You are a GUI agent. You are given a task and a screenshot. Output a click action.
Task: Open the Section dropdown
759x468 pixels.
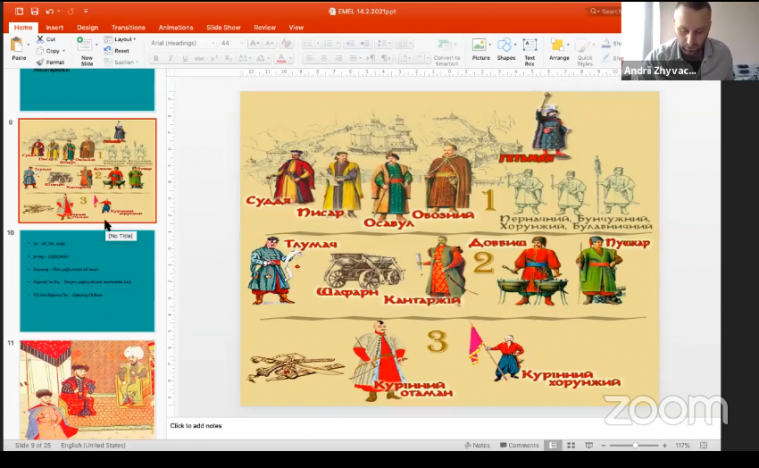[121, 62]
